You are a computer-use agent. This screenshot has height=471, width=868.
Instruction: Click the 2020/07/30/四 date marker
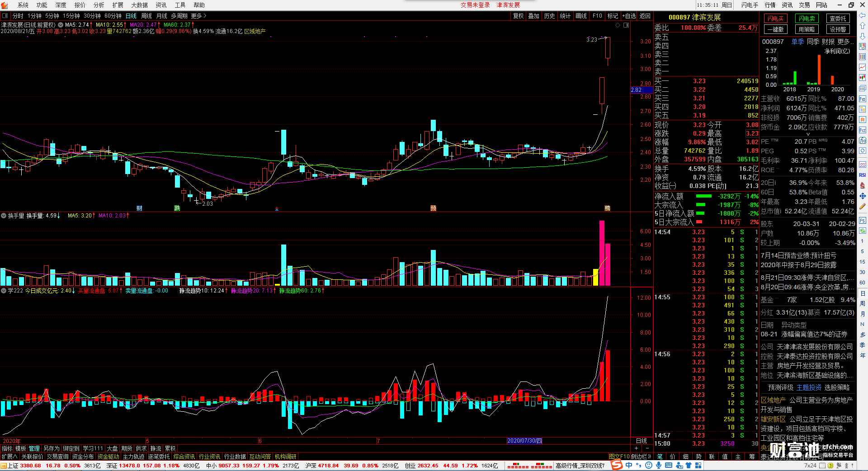(x=524, y=441)
